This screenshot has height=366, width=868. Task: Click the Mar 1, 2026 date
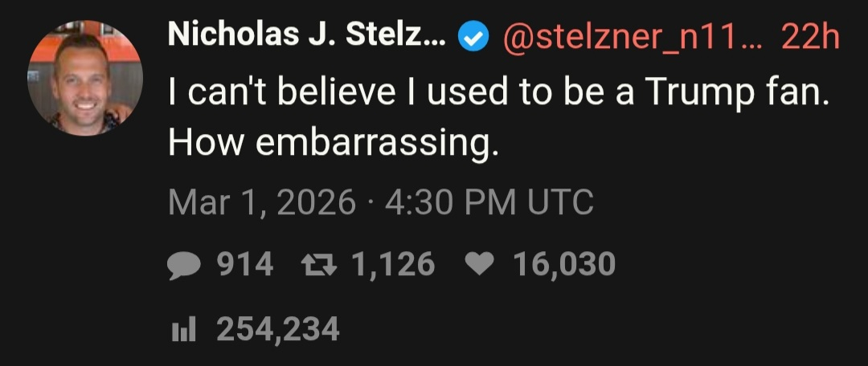click(262, 201)
